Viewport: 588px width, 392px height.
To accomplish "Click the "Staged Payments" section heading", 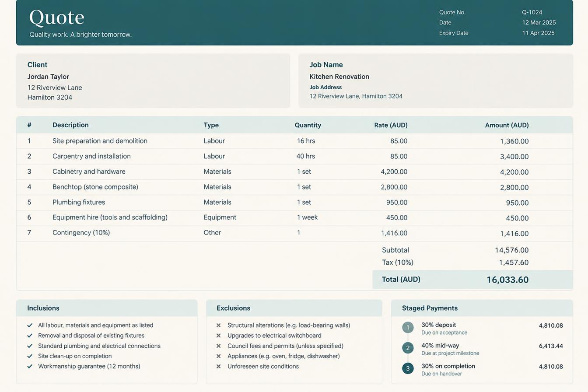I will [x=430, y=308].
